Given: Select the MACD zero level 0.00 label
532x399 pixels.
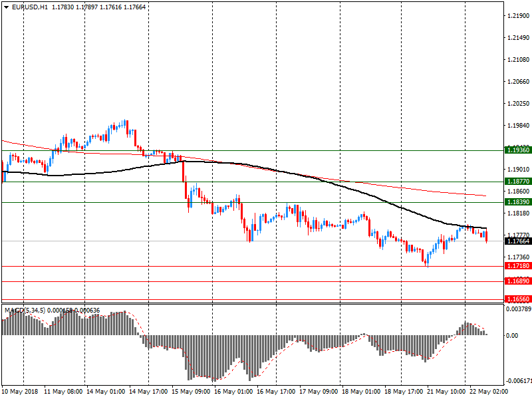Looking at the screenshot, I should 512,336.
